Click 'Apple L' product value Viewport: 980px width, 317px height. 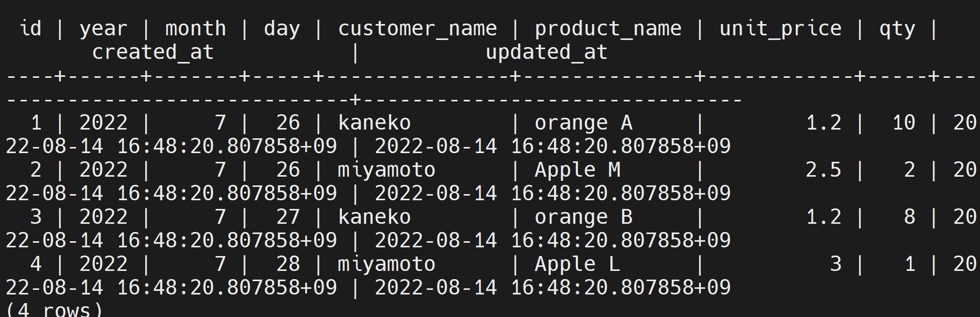click(577, 264)
